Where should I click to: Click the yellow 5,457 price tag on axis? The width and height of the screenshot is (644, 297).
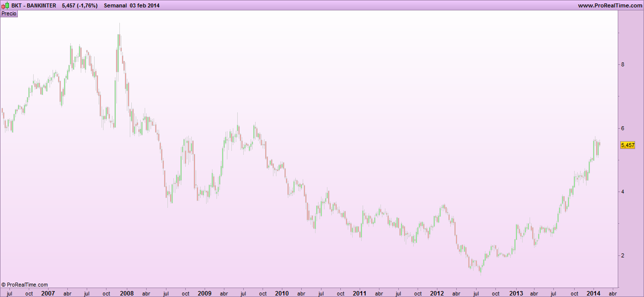tap(628, 145)
